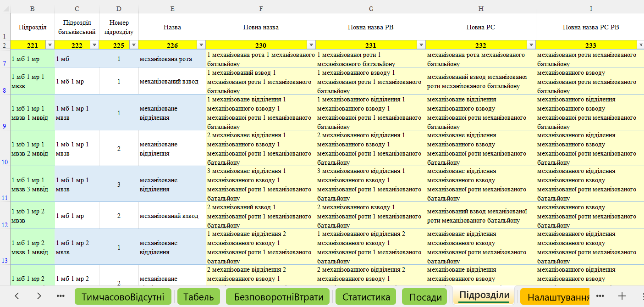Screen dimensions: 644x307
Task: Open the Табель sheet tab
Action: coord(198,297)
